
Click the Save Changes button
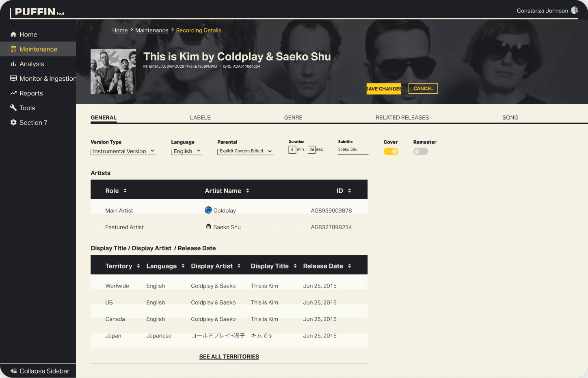point(384,89)
